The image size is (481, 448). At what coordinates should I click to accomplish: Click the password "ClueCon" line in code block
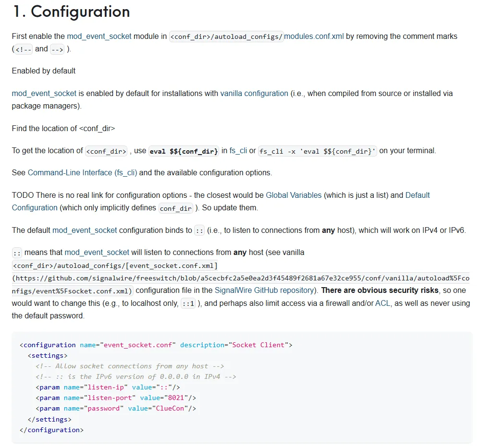(115, 409)
